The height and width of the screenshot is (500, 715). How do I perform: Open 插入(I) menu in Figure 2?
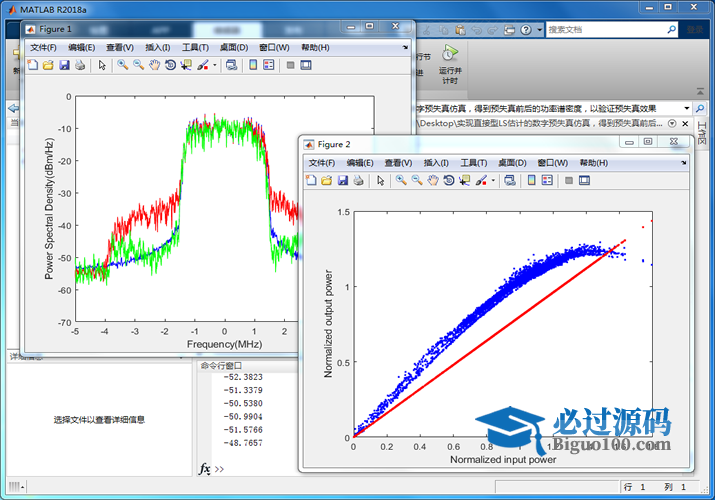tap(436, 163)
